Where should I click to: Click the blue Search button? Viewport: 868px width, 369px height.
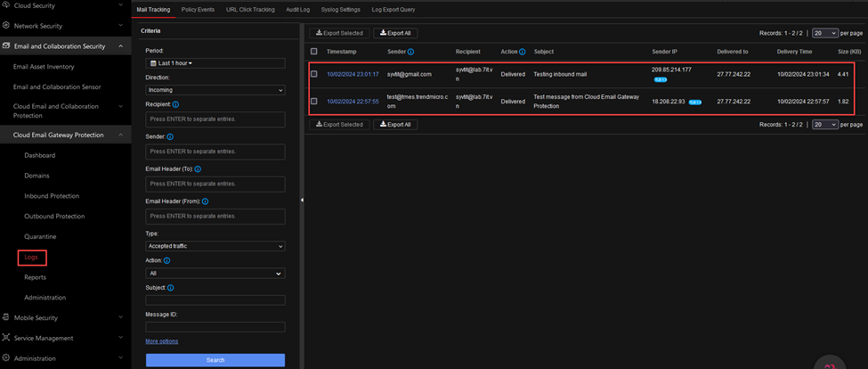(x=215, y=360)
